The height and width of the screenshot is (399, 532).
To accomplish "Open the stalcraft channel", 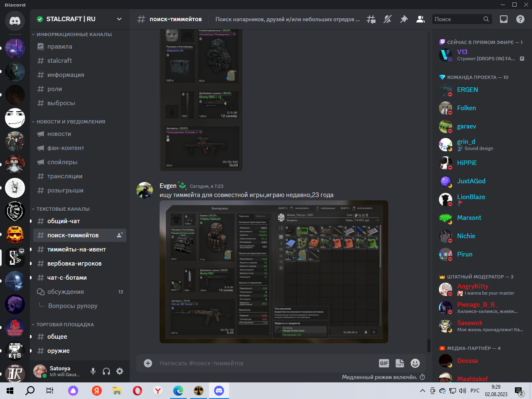I will (80, 61).
